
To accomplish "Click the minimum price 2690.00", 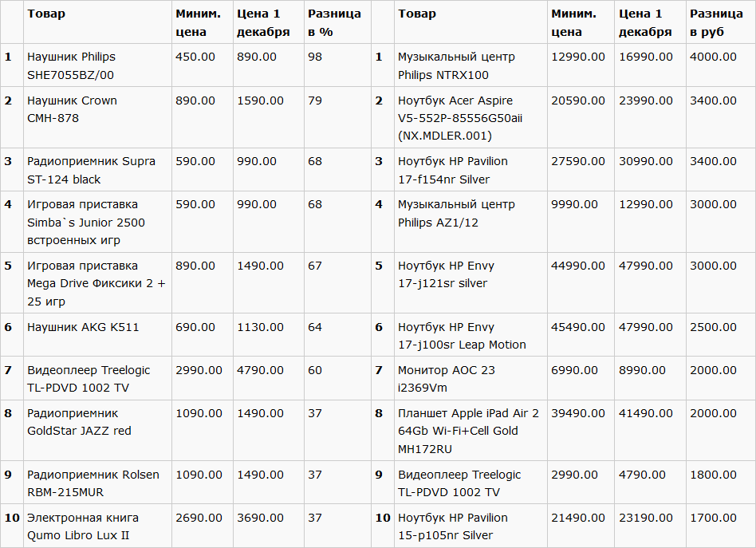I will point(199,518).
